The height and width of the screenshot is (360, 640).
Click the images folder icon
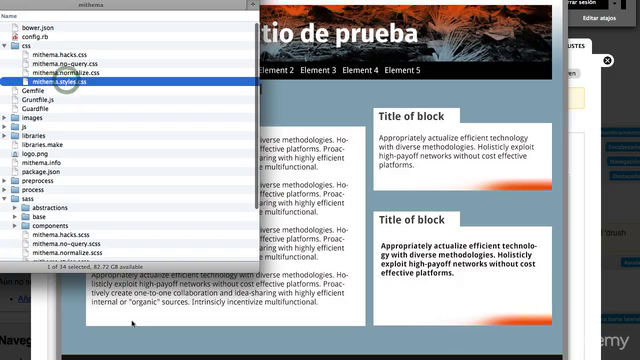click(x=15, y=118)
